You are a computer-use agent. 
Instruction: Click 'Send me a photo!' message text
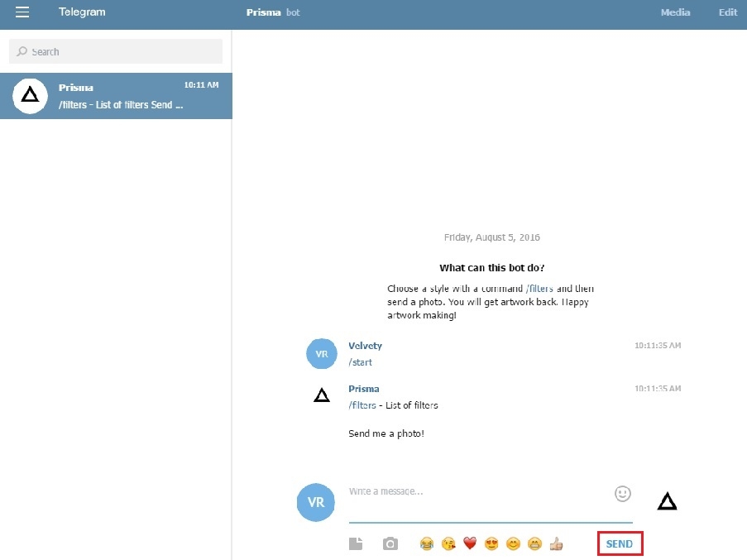386,433
